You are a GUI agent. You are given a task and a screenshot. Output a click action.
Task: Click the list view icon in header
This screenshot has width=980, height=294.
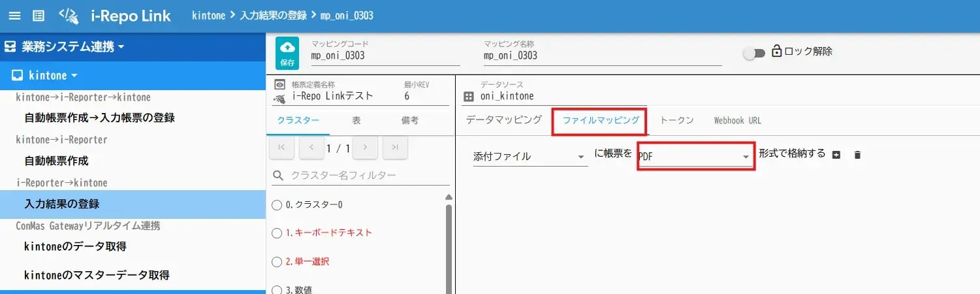pos(39,16)
